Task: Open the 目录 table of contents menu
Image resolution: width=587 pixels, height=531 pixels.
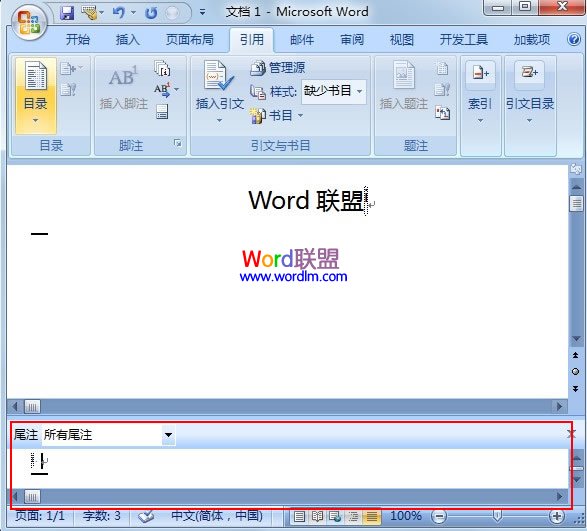Action: click(36, 96)
